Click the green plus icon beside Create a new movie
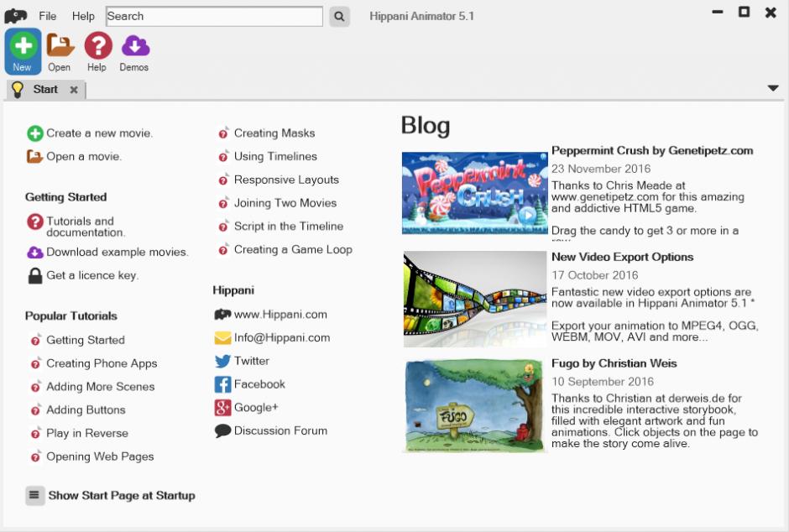 (x=34, y=133)
